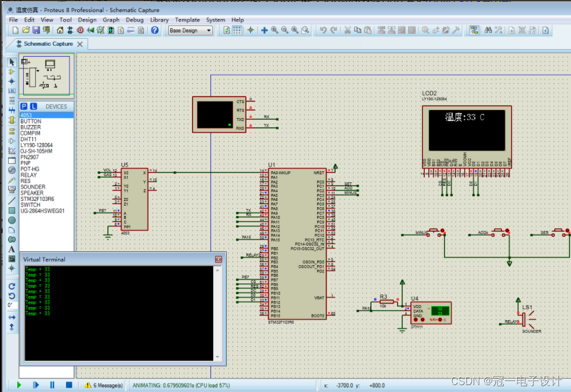The height and width of the screenshot is (392, 571).
Task: Paste from the clipboard
Action: [x=368, y=30]
